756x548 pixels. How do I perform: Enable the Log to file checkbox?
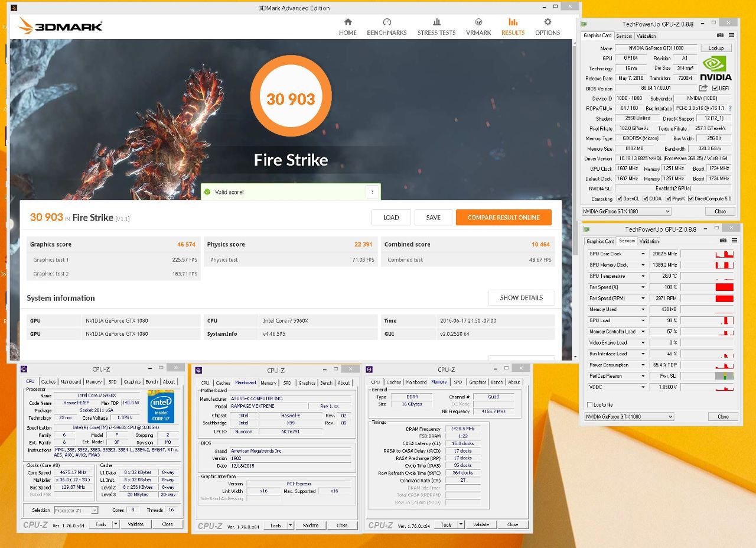coord(589,405)
